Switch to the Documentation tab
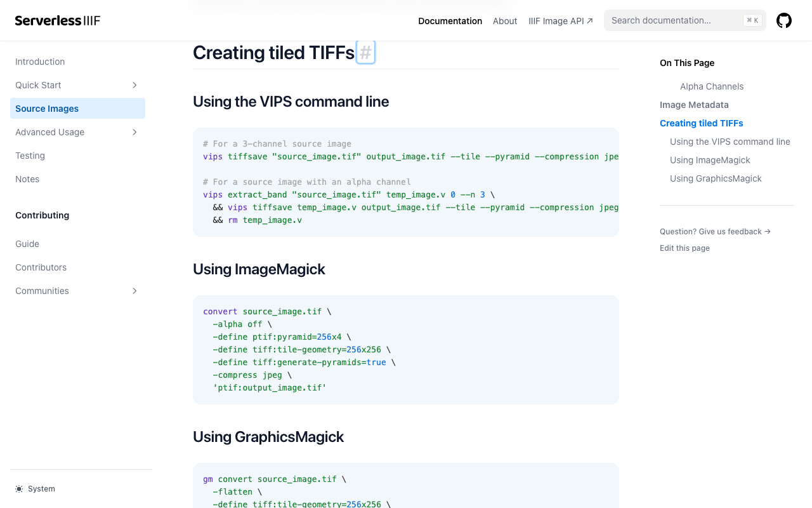812x508 pixels. (x=450, y=21)
